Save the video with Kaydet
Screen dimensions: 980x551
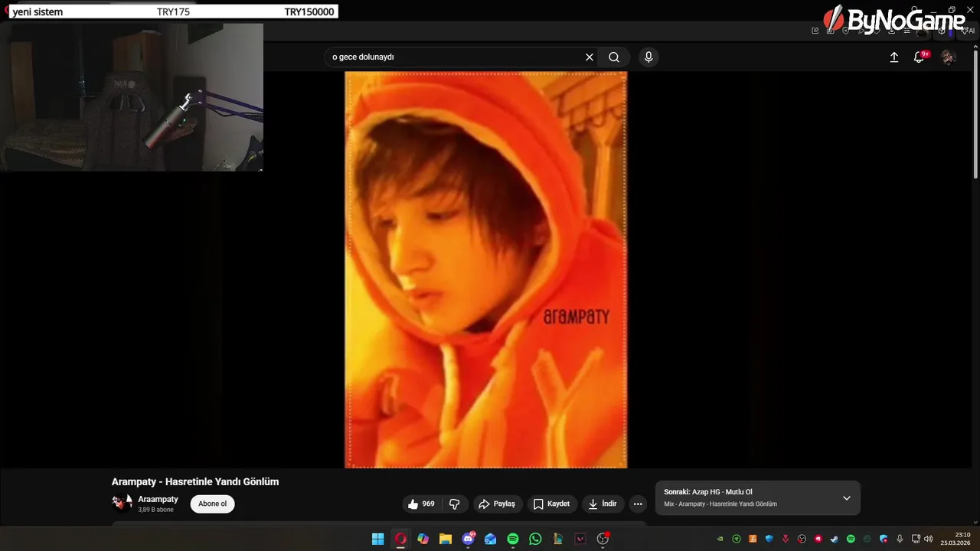[x=551, y=504]
